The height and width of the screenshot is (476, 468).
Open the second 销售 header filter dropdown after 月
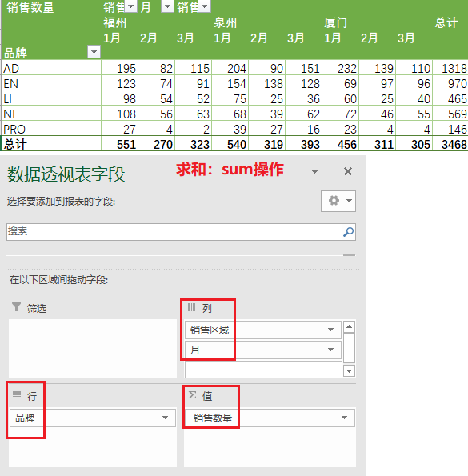(205, 6)
